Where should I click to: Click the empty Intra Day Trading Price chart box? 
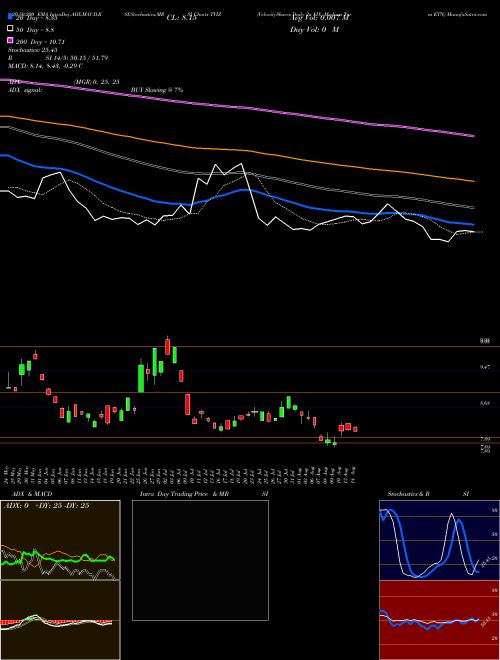point(200,560)
